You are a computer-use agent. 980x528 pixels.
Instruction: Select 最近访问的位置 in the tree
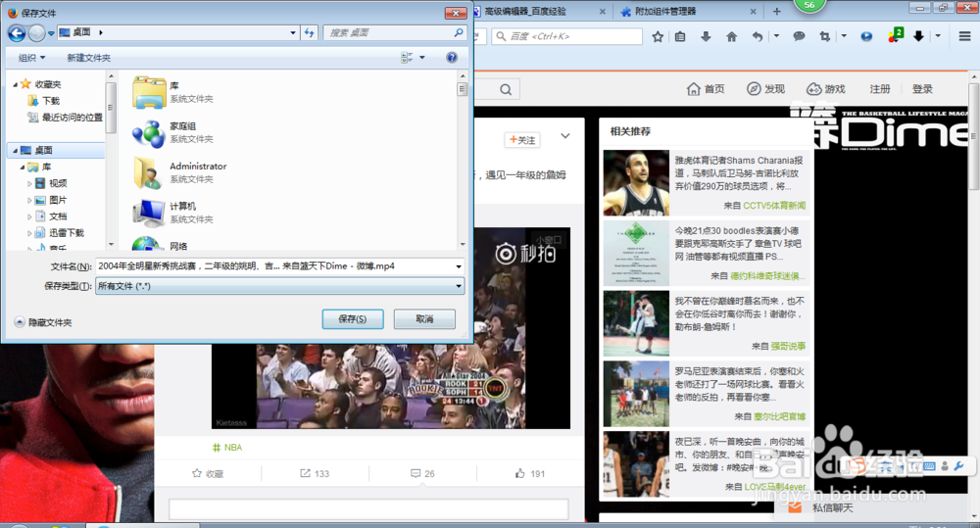tap(72, 118)
